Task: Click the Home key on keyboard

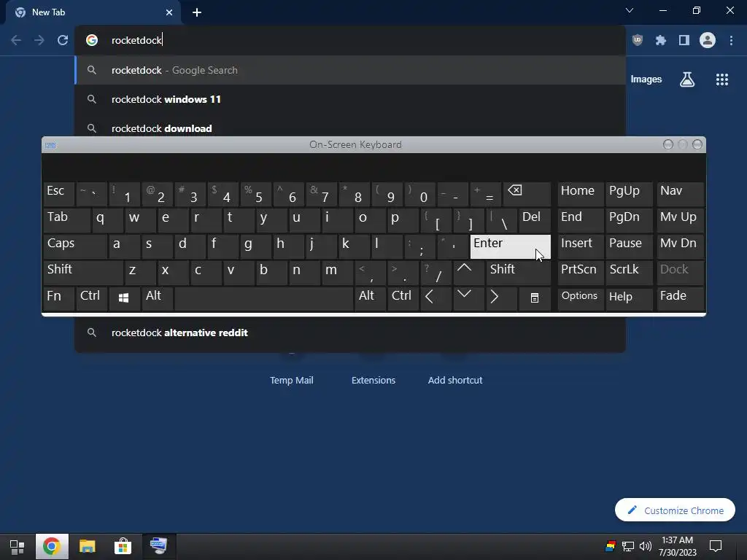Action: tap(580, 194)
